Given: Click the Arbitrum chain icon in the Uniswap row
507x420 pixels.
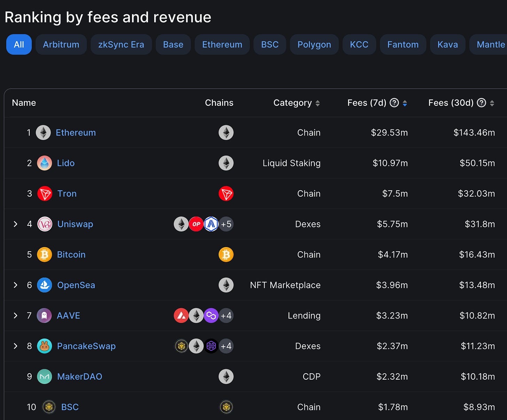Looking at the screenshot, I should tap(211, 224).
